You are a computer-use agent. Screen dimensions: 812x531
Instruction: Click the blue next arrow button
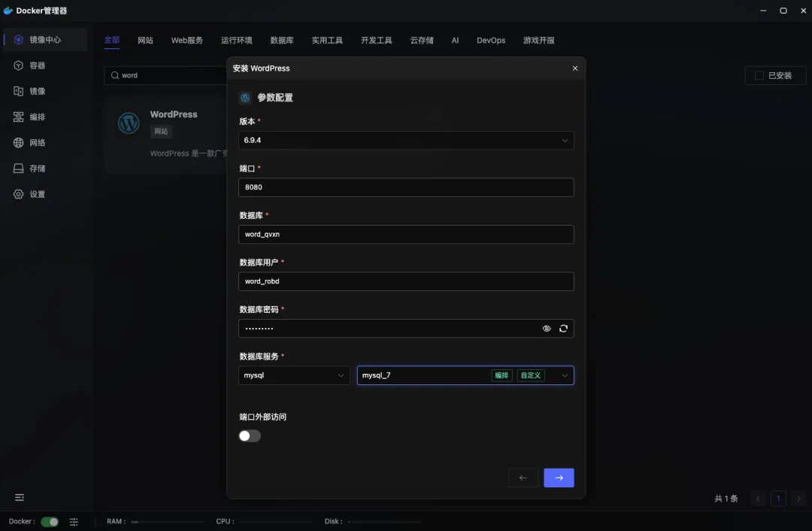pyautogui.click(x=559, y=478)
